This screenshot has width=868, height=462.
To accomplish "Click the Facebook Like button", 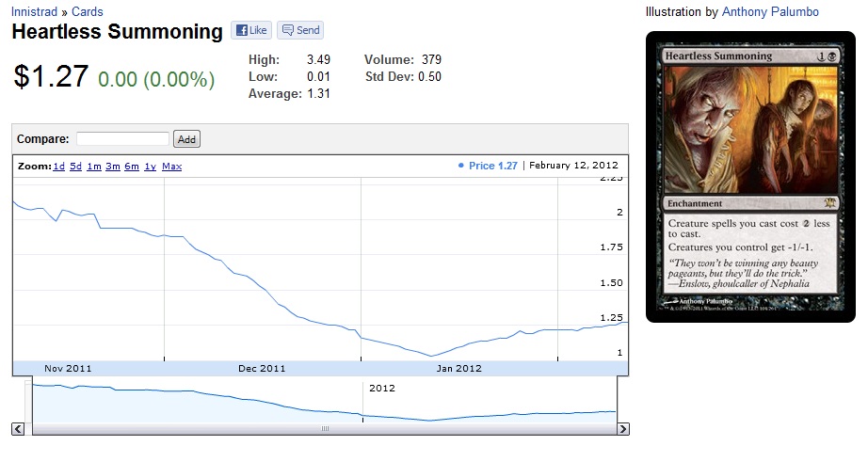I will [x=250, y=30].
